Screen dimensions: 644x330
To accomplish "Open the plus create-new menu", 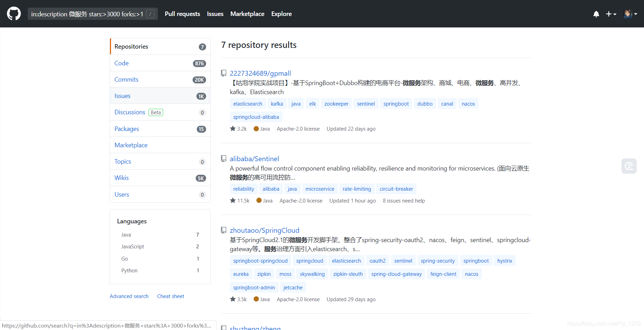I will coord(611,14).
